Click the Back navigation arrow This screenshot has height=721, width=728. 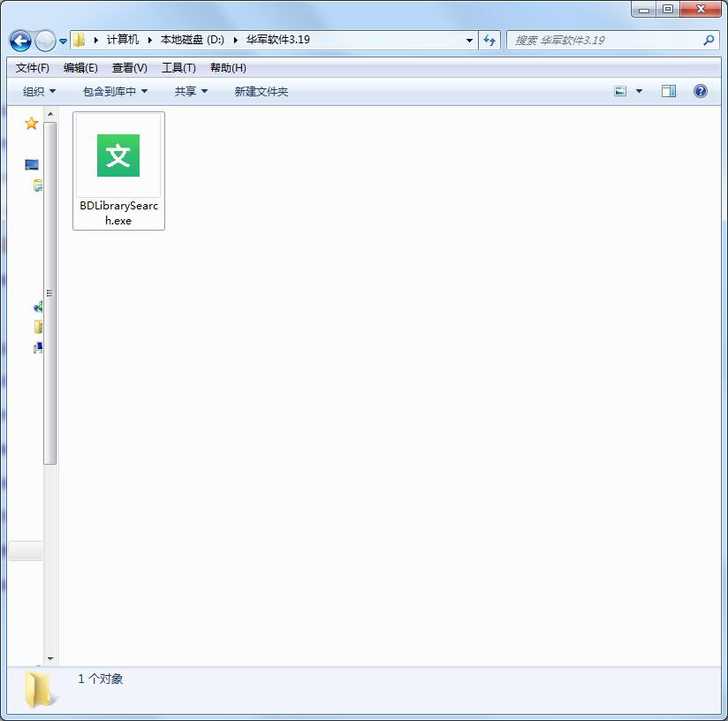click(x=20, y=41)
